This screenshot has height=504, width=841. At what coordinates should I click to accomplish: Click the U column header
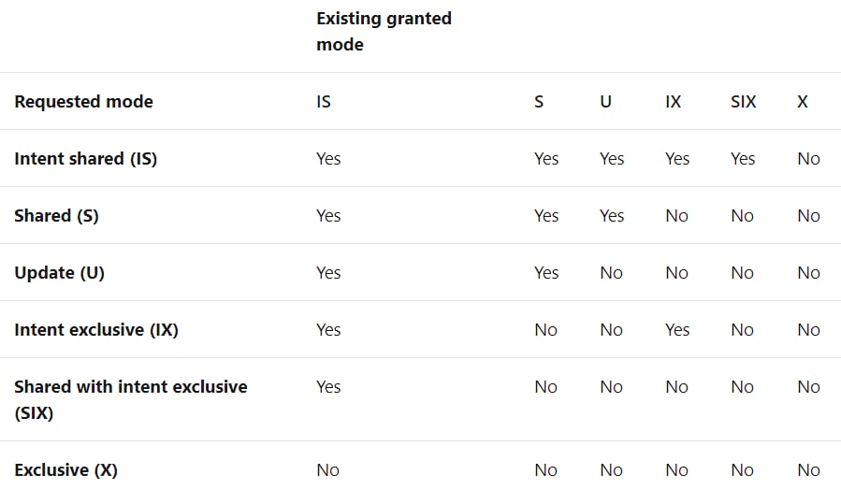[605, 101]
